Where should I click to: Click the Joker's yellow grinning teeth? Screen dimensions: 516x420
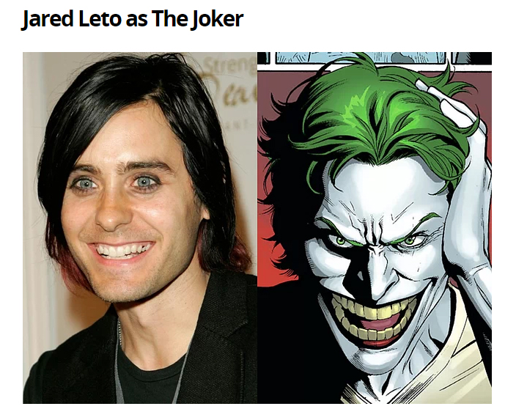point(370,317)
